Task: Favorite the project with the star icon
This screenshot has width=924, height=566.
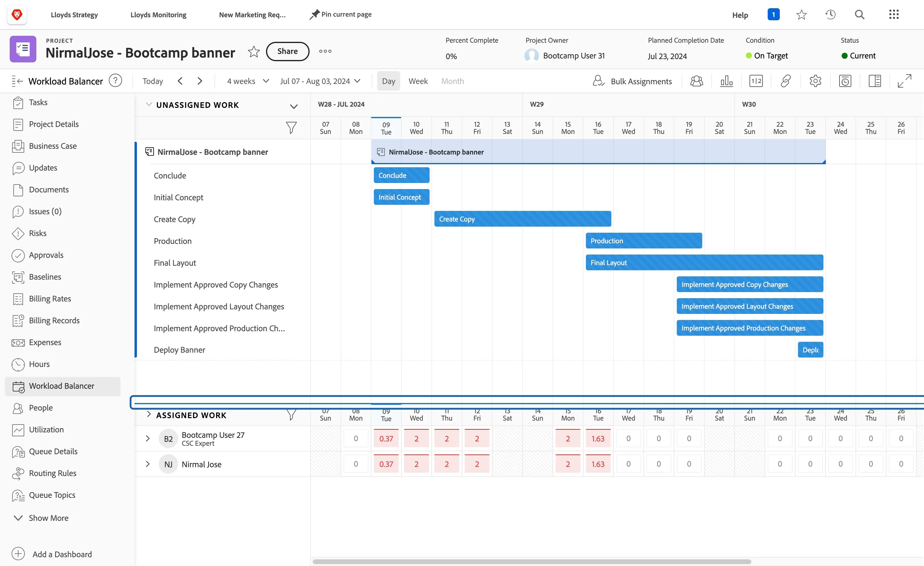Action: 254,52
